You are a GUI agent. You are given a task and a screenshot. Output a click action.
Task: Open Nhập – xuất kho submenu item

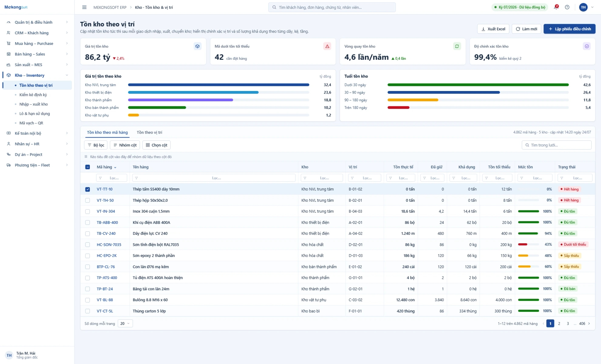click(x=33, y=104)
